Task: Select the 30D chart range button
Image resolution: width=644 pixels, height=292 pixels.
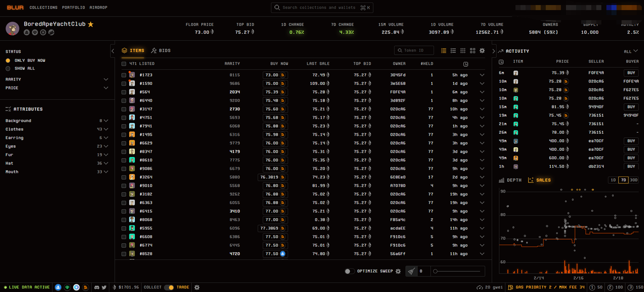Action: coord(633,180)
